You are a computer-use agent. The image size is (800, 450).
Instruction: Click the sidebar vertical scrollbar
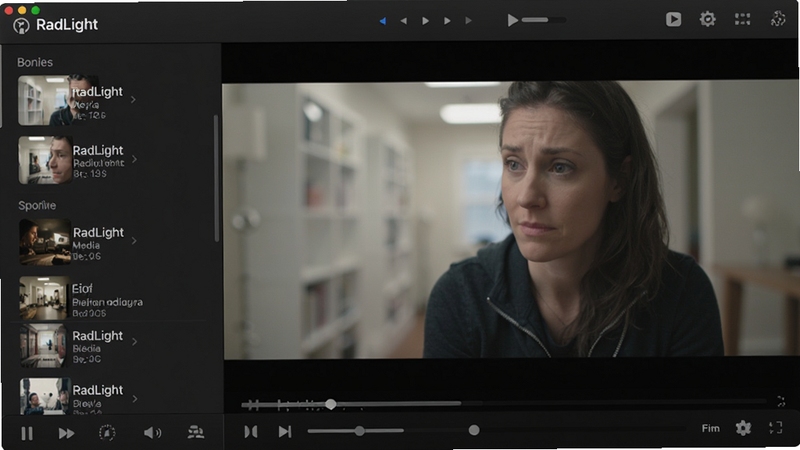click(x=216, y=179)
